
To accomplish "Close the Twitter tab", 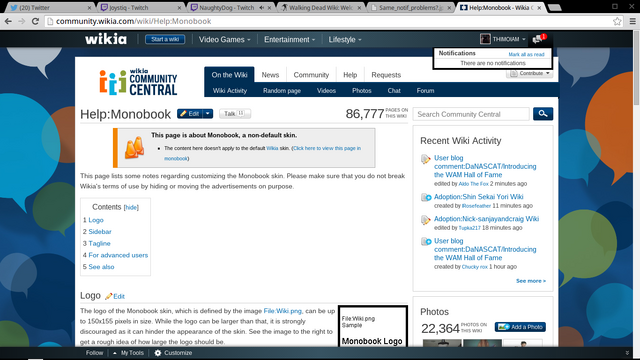I will [x=90, y=8].
